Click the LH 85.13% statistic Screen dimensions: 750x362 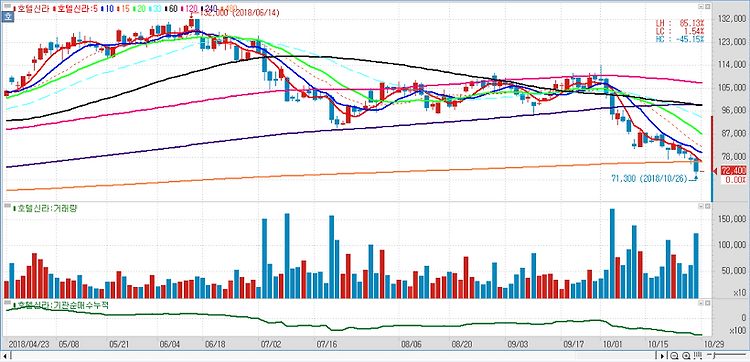(x=680, y=23)
